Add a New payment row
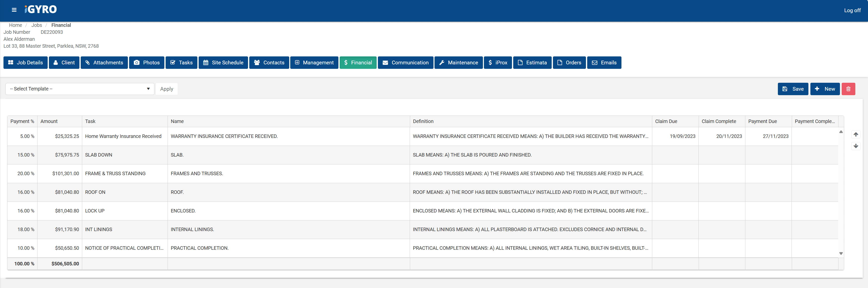The width and height of the screenshot is (868, 288). point(825,89)
